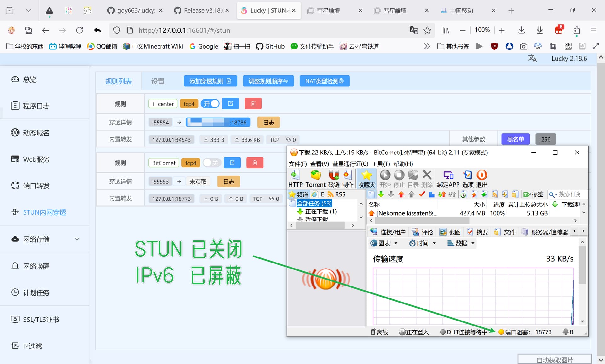Image resolution: width=605 pixels, height=364 pixels.
Task: Open the 数据 dropdown in BitComet
Action: pos(461,243)
